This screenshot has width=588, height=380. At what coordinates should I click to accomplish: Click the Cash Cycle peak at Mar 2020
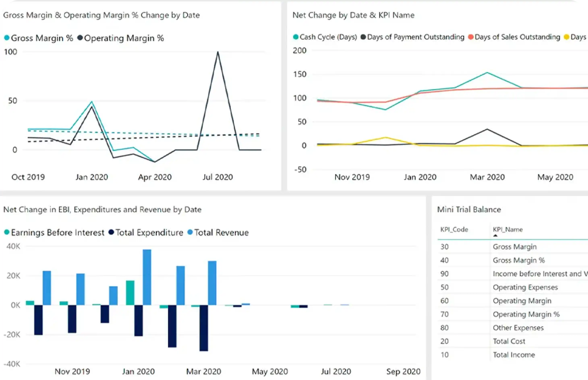(x=487, y=72)
